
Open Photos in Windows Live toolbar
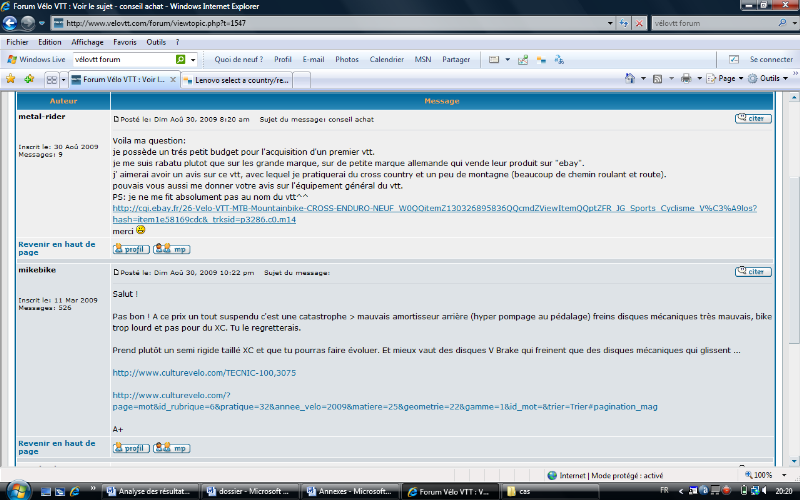(347, 60)
